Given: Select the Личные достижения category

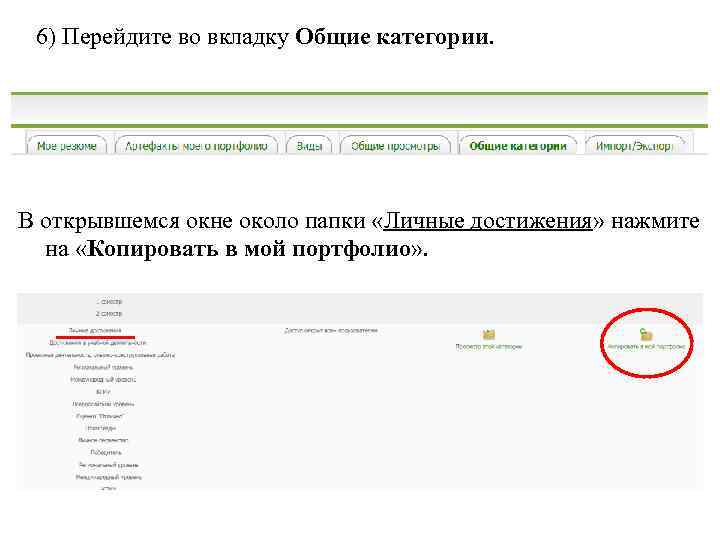Looking at the screenshot, I should [x=95, y=331].
